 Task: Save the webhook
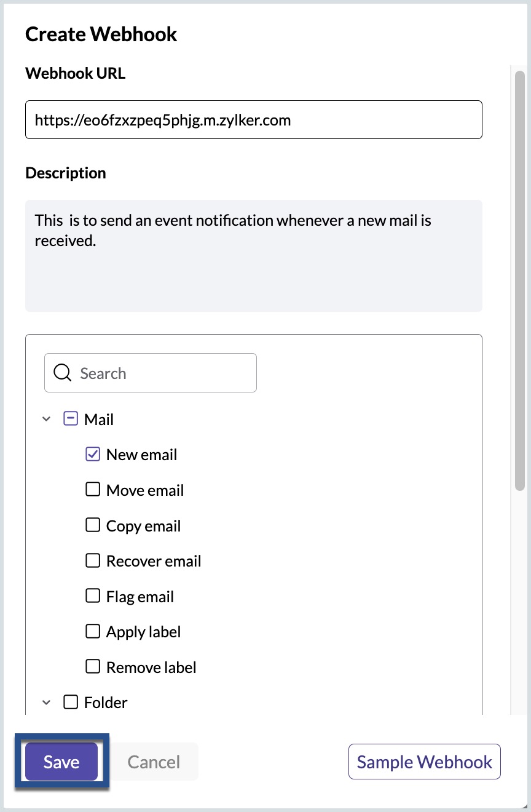click(x=61, y=762)
